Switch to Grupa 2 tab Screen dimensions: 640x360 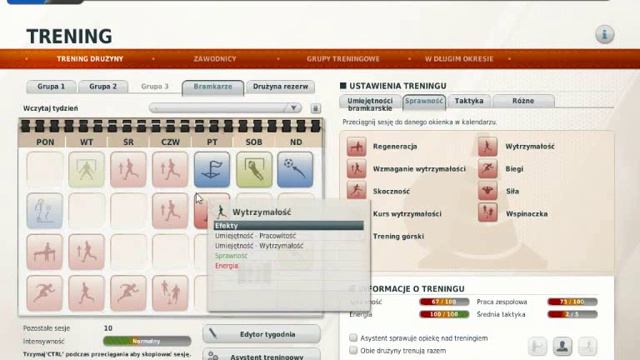(x=103, y=87)
